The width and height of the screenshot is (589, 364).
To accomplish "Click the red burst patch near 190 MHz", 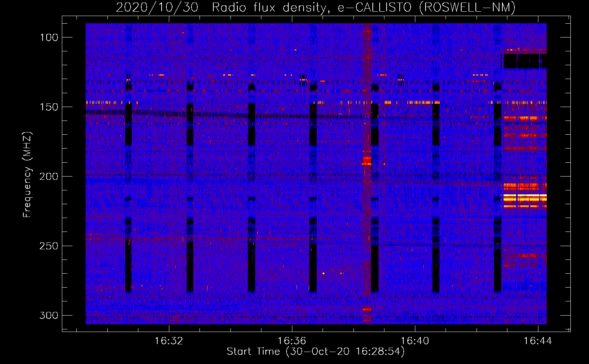I will [367, 161].
